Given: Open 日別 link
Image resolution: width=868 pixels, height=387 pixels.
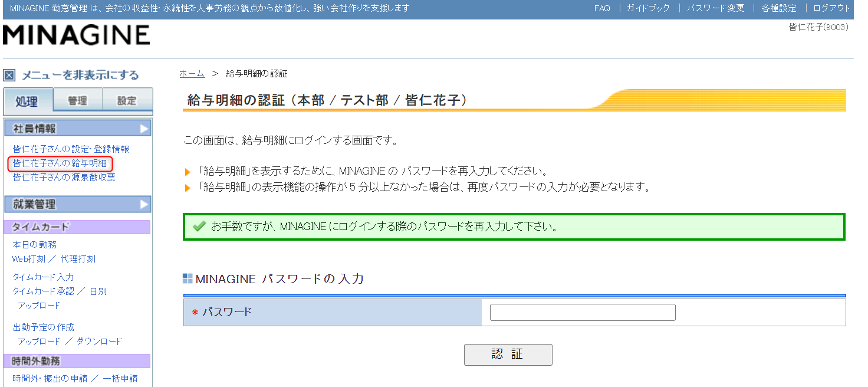Looking at the screenshot, I should [98, 291].
